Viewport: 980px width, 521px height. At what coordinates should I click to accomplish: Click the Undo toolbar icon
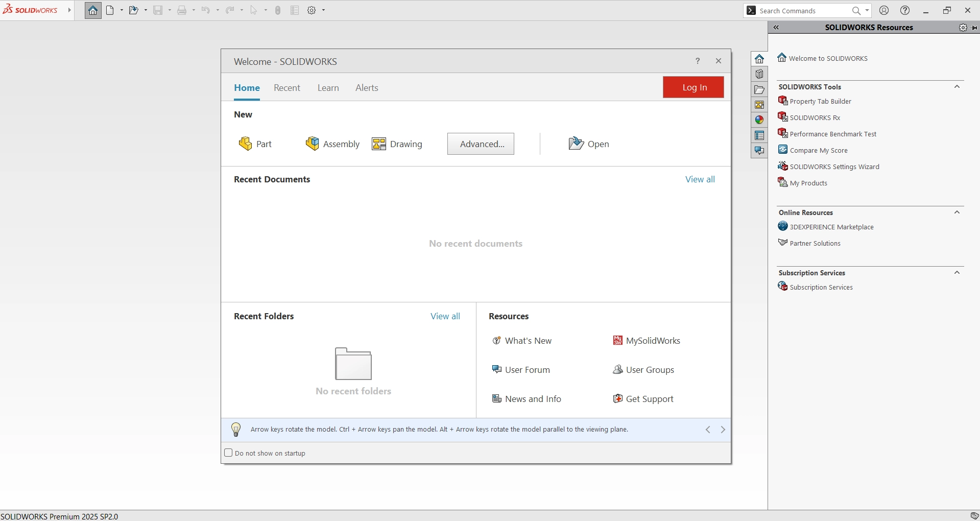205,10
